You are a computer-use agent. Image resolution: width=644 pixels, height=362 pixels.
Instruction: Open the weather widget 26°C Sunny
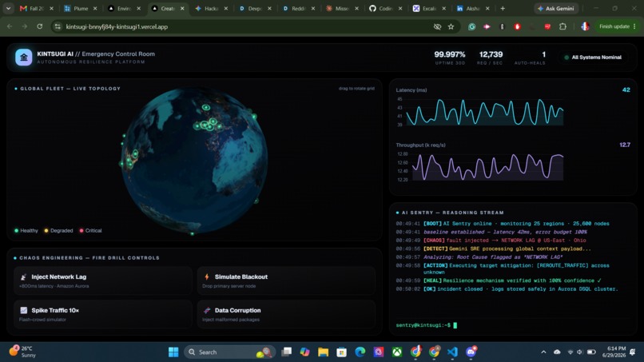point(23,352)
